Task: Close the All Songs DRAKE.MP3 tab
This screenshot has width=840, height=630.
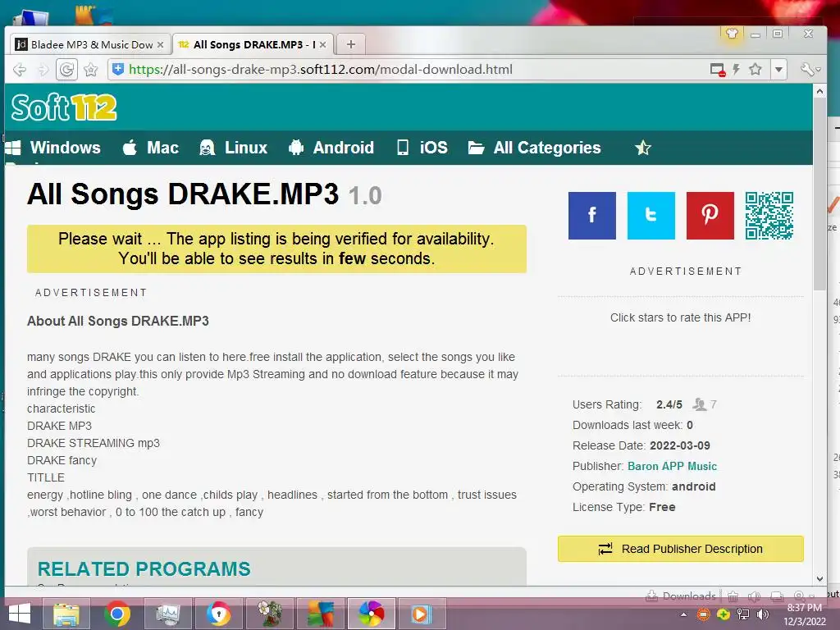Action: point(322,45)
